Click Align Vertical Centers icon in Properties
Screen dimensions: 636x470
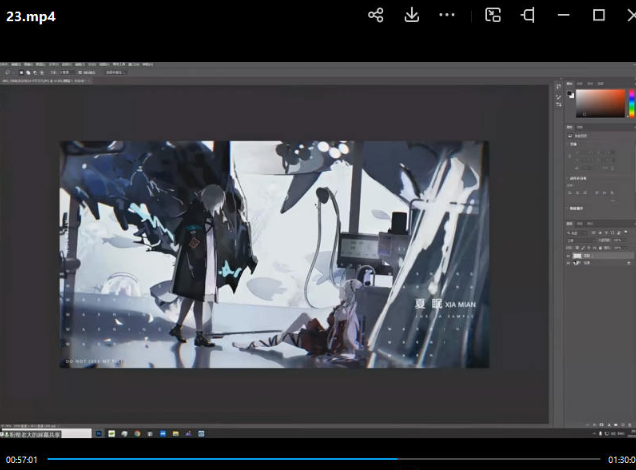click(604, 193)
